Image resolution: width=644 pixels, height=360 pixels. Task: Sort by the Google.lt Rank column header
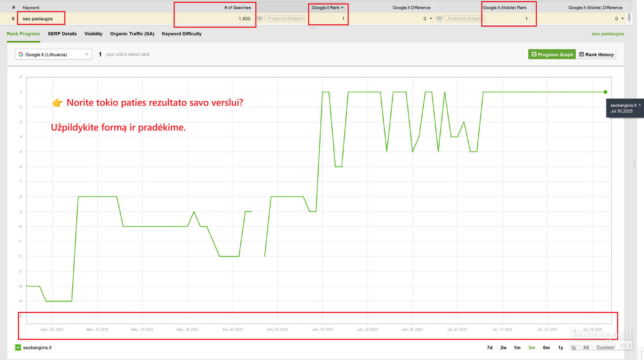[x=326, y=8]
